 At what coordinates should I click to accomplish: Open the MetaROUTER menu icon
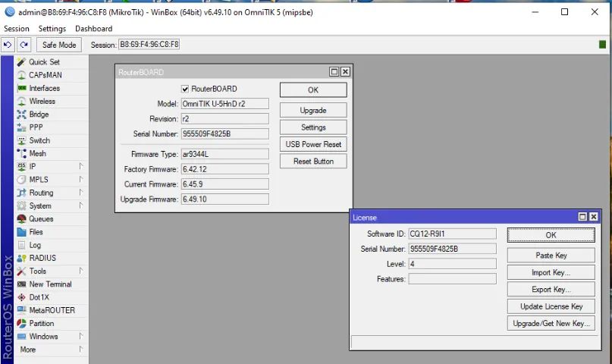click(x=21, y=310)
